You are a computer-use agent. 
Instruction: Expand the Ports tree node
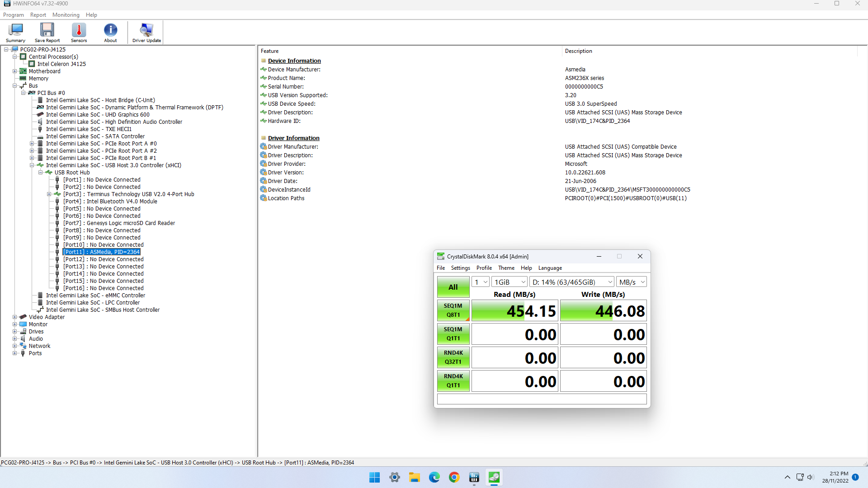tap(14, 353)
